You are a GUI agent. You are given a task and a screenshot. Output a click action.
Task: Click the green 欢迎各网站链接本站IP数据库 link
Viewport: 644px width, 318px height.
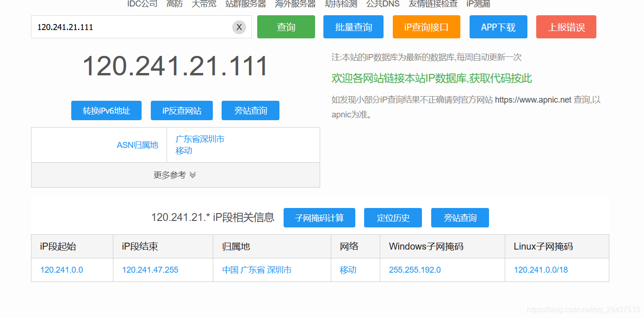pos(432,78)
